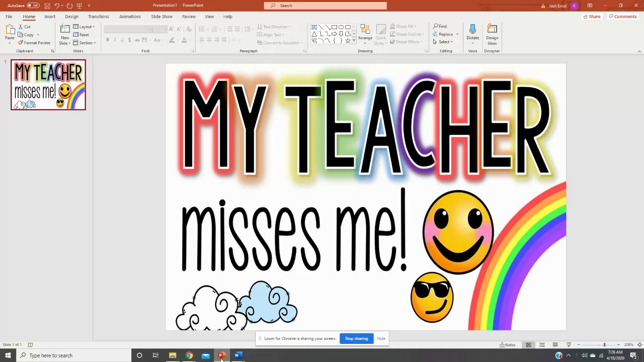Click Stop sharing in Loom bar

[x=356, y=338]
